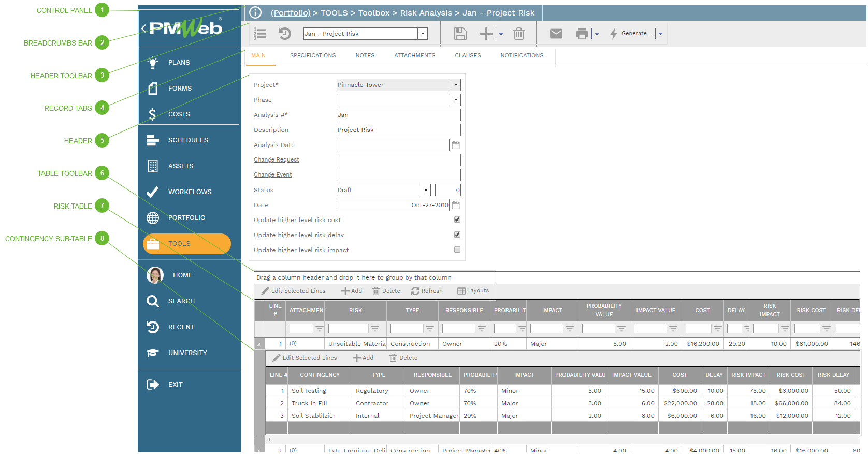This screenshot has height=454, width=868.
Task: Click the undo history icon in toolbar
Action: pos(284,34)
